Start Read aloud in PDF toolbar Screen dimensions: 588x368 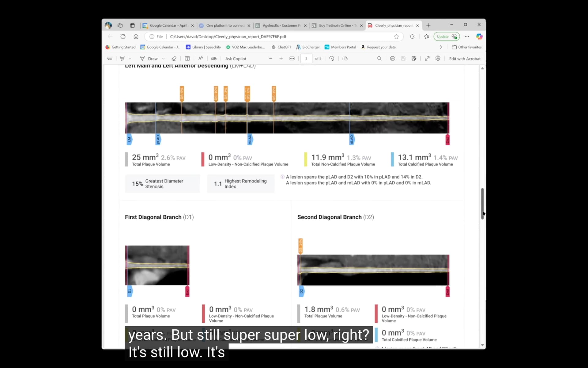point(201,58)
